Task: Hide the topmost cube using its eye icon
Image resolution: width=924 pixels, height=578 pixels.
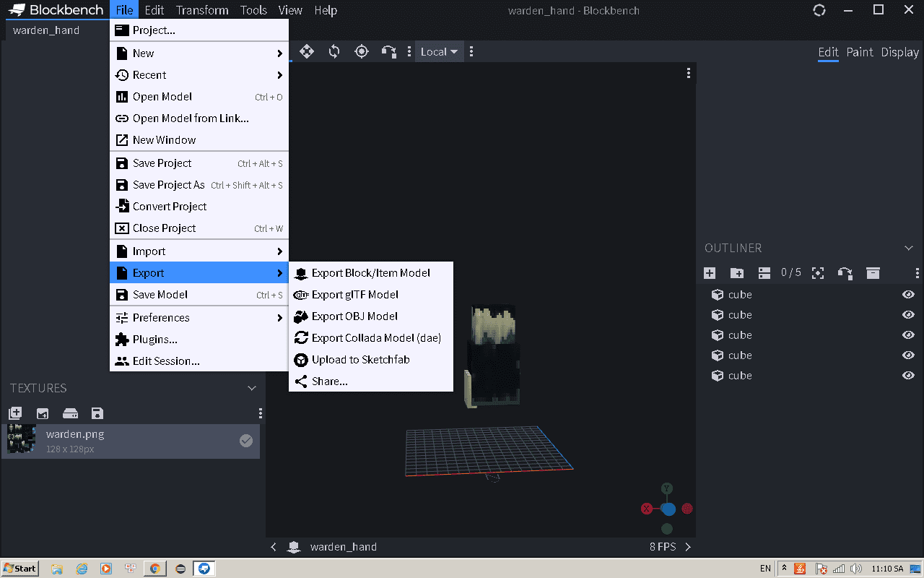Action: [x=908, y=295]
